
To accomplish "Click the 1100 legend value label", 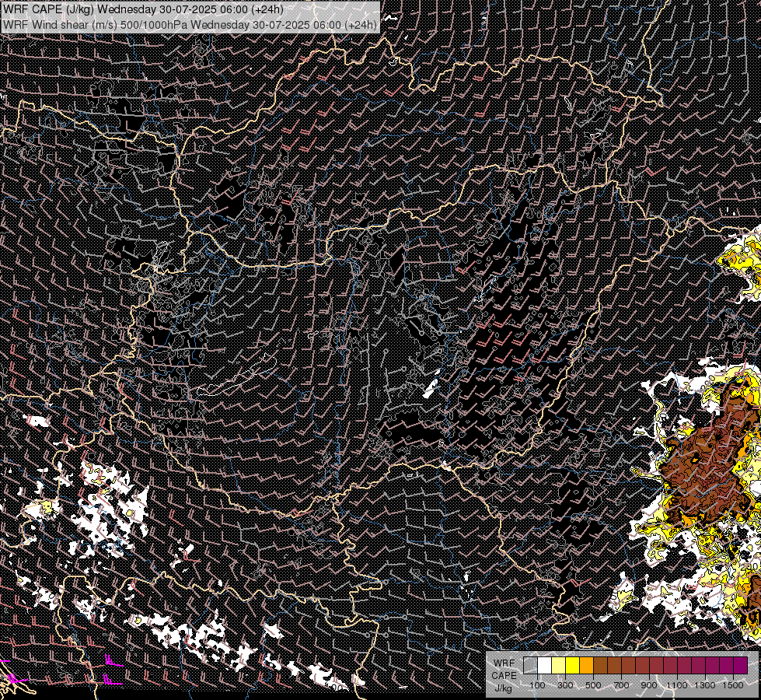I will [x=677, y=685].
